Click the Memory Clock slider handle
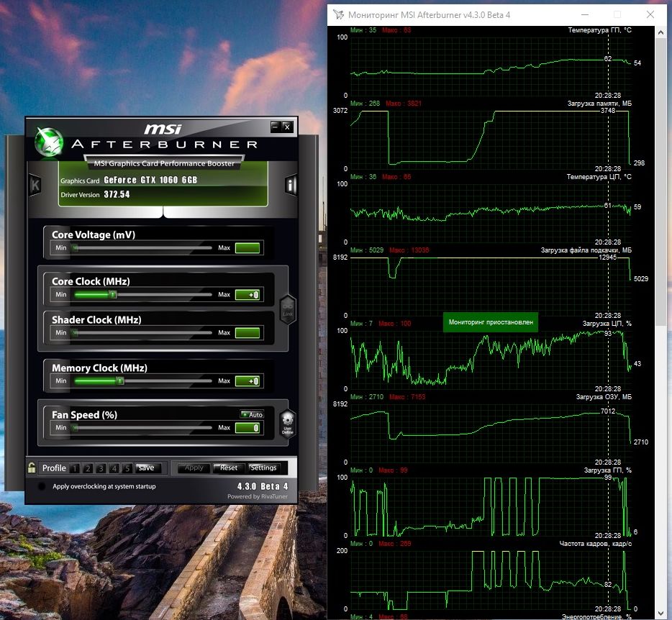672x620 pixels. click(120, 381)
